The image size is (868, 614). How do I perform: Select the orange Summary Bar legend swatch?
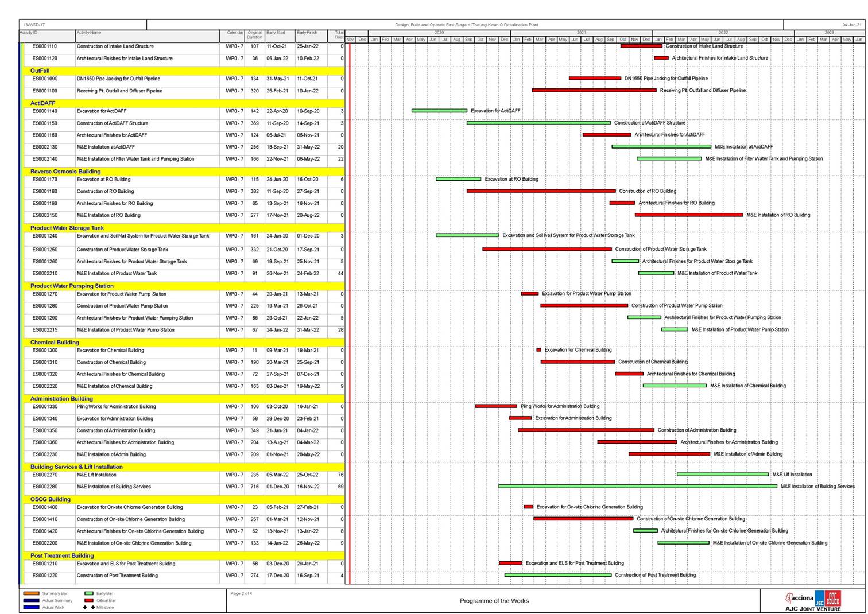[32, 593]
